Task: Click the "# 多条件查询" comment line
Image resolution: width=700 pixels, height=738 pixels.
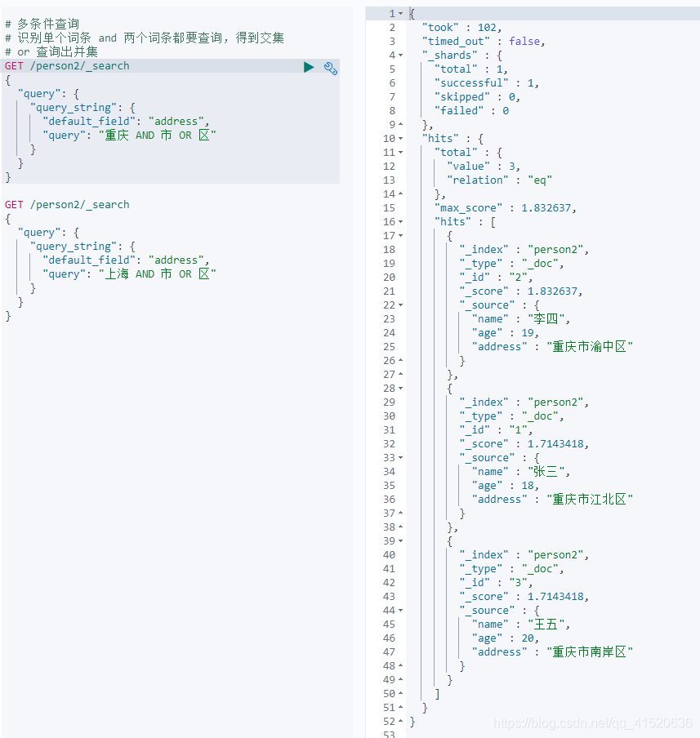Action: click(x=47, y=24)
